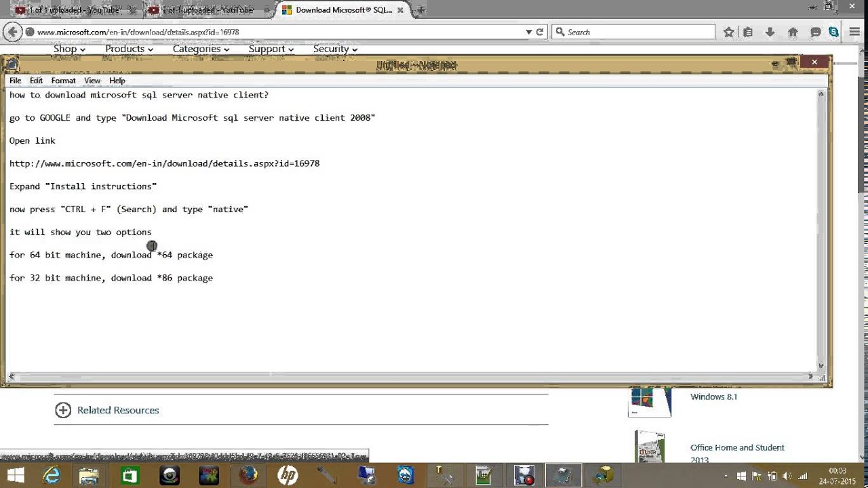Viewport: 868px width, 488px height.
Task: Click Notepad vertical scrollbar down arrow
Action: [x=821, y=366]
